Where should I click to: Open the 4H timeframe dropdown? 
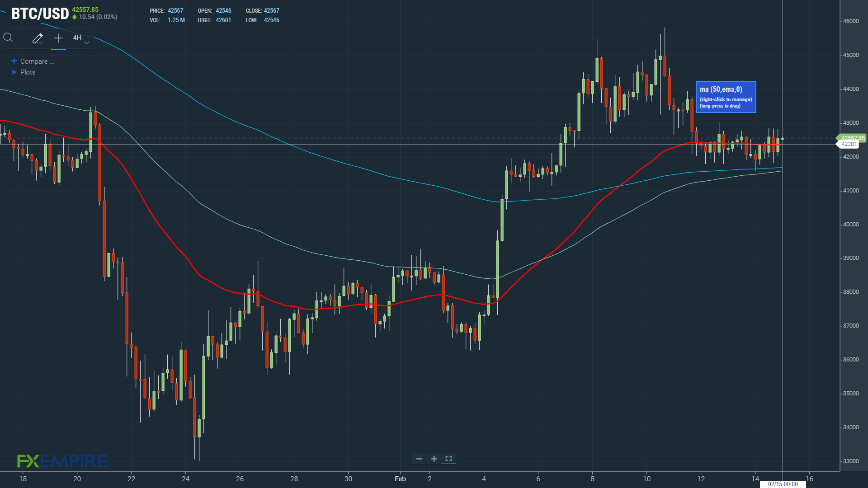81,39
